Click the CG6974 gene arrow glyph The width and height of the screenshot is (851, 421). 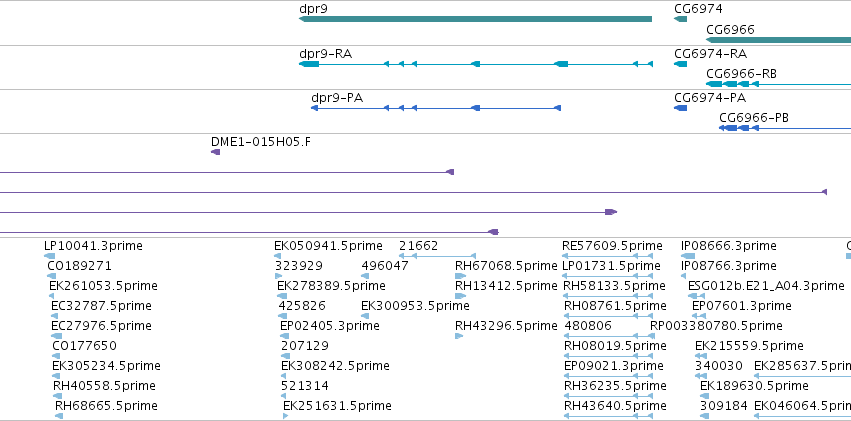pos(681,19)
